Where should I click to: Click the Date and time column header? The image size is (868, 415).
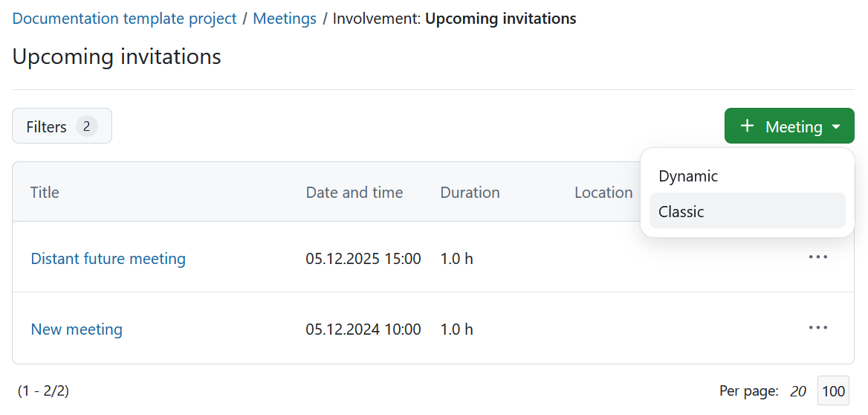pos(354,193)
